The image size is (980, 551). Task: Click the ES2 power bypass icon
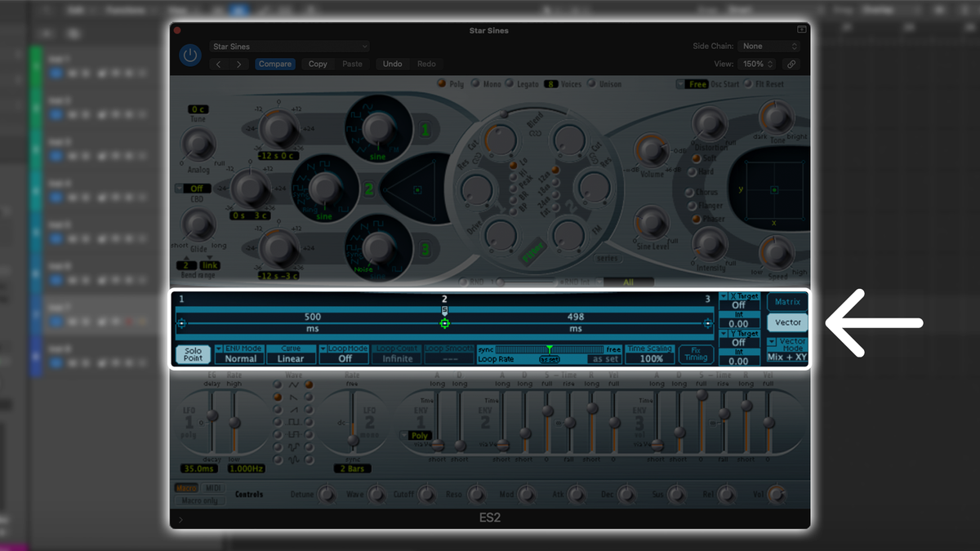point(189,55)
